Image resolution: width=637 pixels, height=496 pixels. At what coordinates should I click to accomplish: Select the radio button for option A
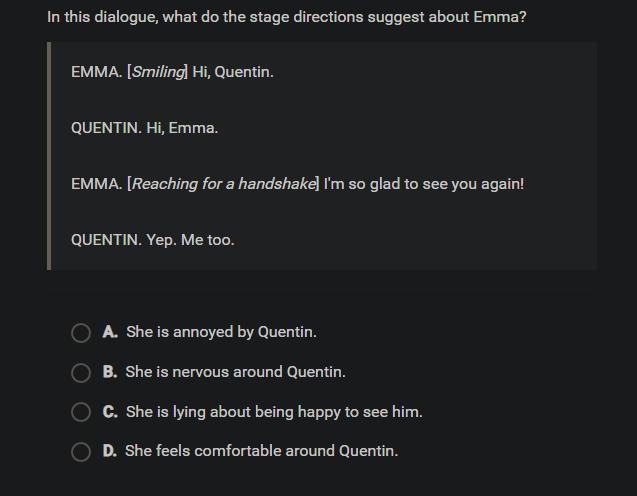pos(81,333)
